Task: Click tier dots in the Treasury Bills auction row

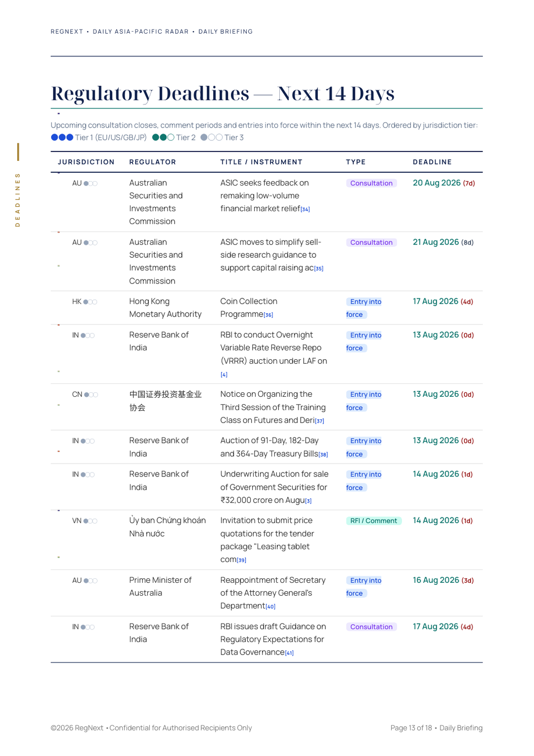Action: coord(88,441)
